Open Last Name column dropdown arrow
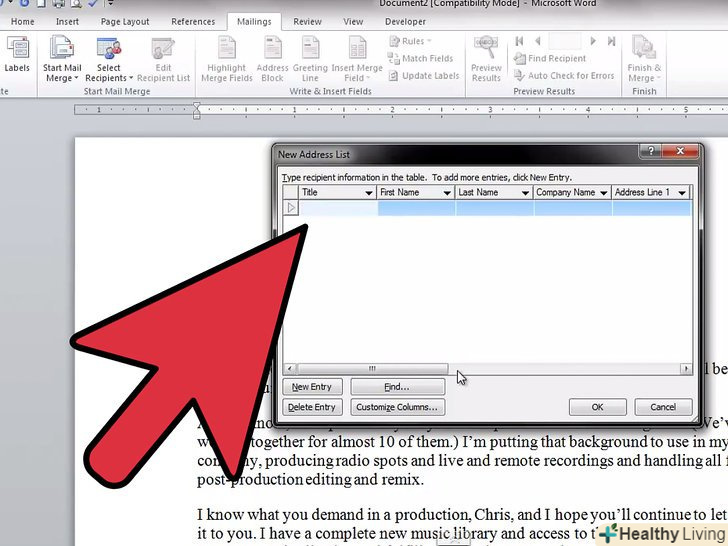The image size is (728, 546). pos(525,193)
